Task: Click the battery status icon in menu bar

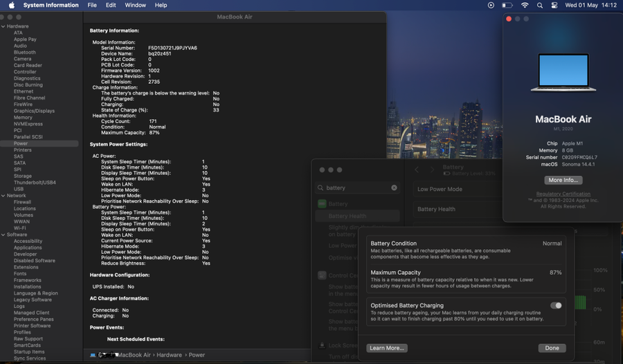Action: click(x=507, y=5)
